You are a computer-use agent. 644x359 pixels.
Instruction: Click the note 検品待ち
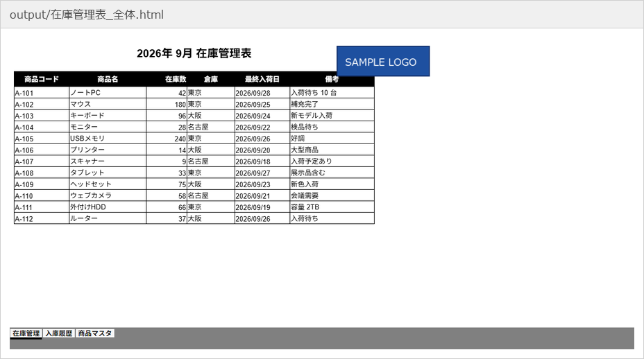(x=332, y=128)
